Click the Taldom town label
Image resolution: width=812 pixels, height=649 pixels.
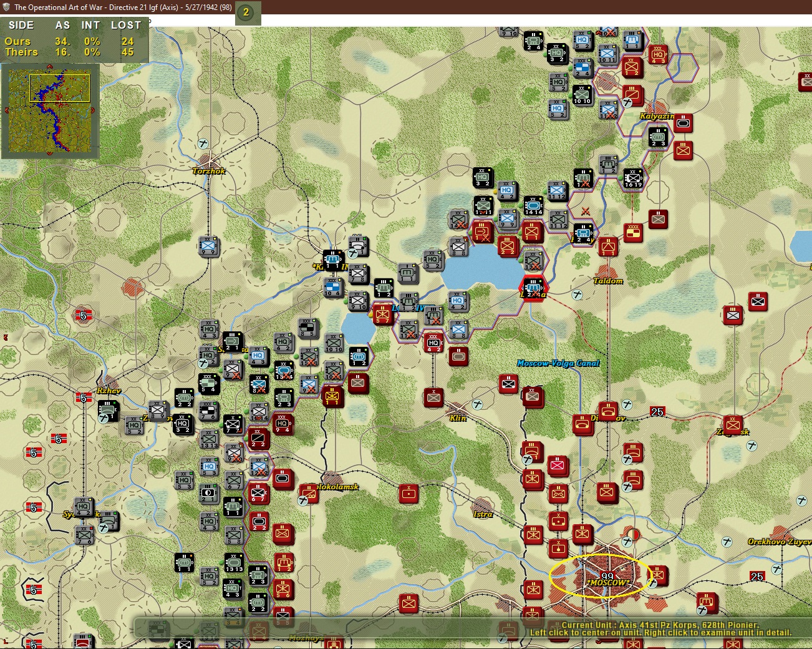(x=608, y=281)
